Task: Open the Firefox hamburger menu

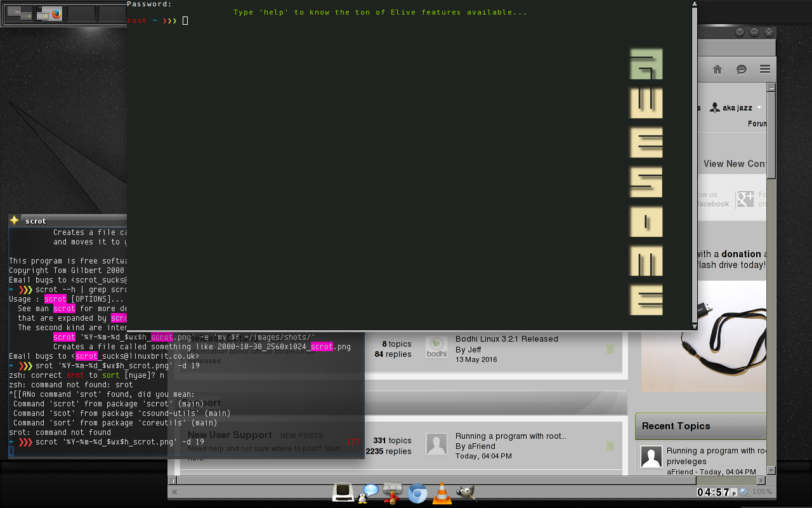Action: coord(764,69)
